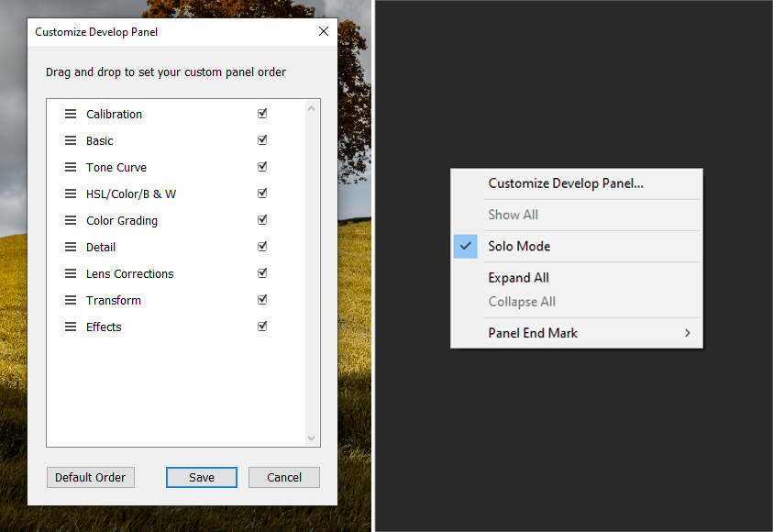Choose Customize Develop Panel... from the context menu

[x=576, y=183]
